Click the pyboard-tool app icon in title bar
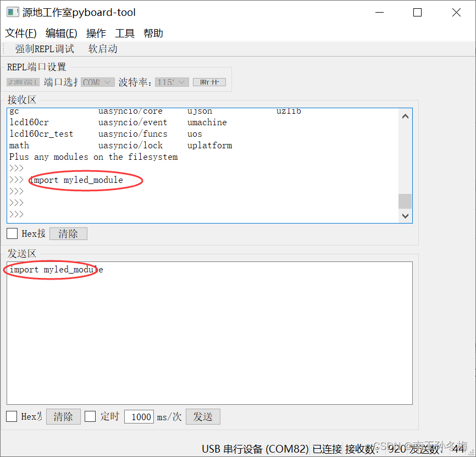476x457 pixels. click(x=13, y=13)
